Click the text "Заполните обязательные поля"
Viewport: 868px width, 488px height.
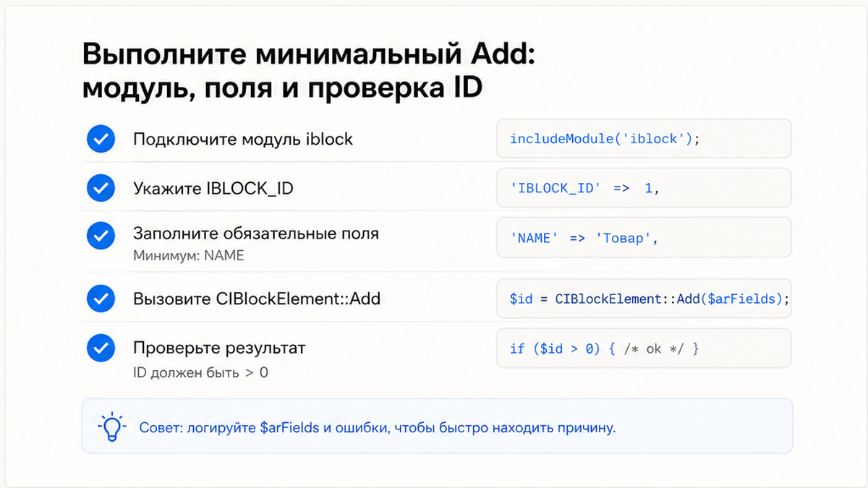pos(256,234)
